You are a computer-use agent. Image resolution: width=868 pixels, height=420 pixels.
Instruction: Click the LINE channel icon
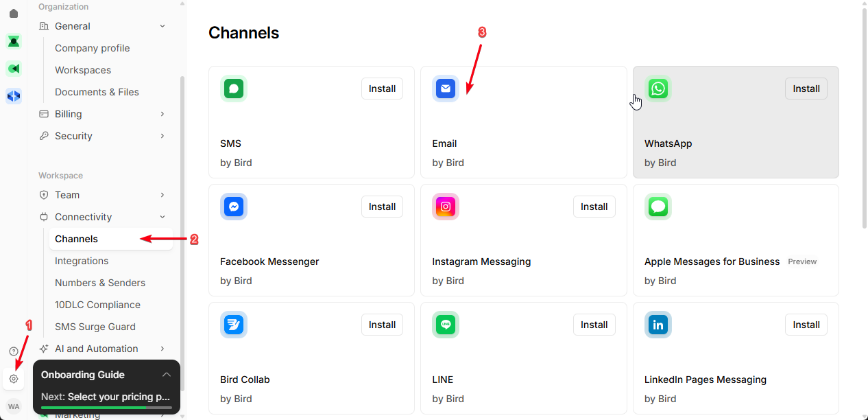pyautogui.click(x=446, y=325)
